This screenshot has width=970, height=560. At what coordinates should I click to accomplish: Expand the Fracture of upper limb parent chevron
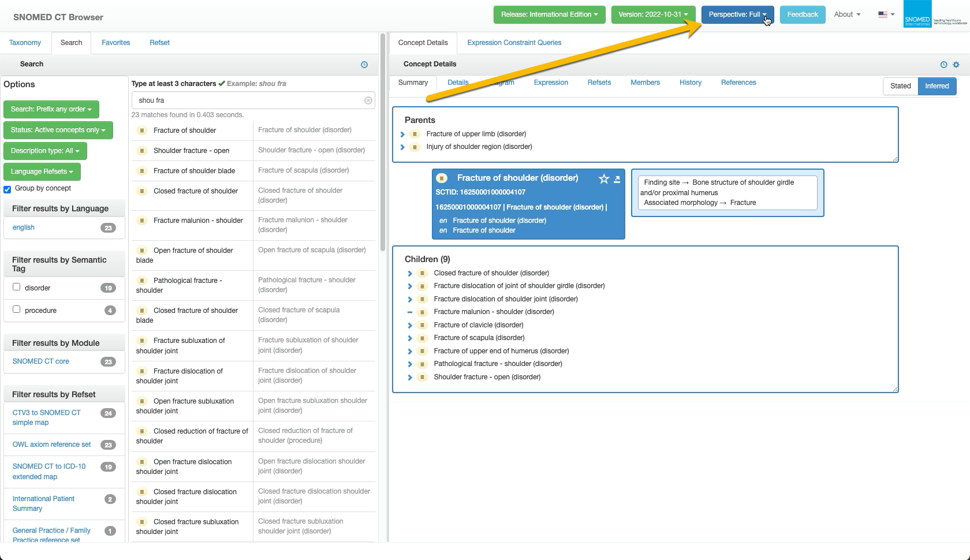pos(402,135)
